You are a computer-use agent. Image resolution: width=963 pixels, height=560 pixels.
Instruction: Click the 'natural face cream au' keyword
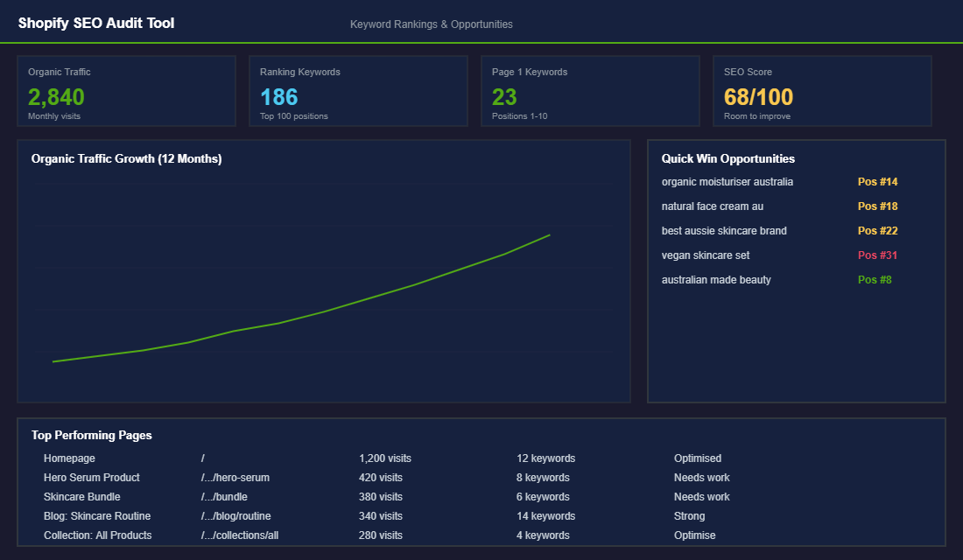[712, 206]
